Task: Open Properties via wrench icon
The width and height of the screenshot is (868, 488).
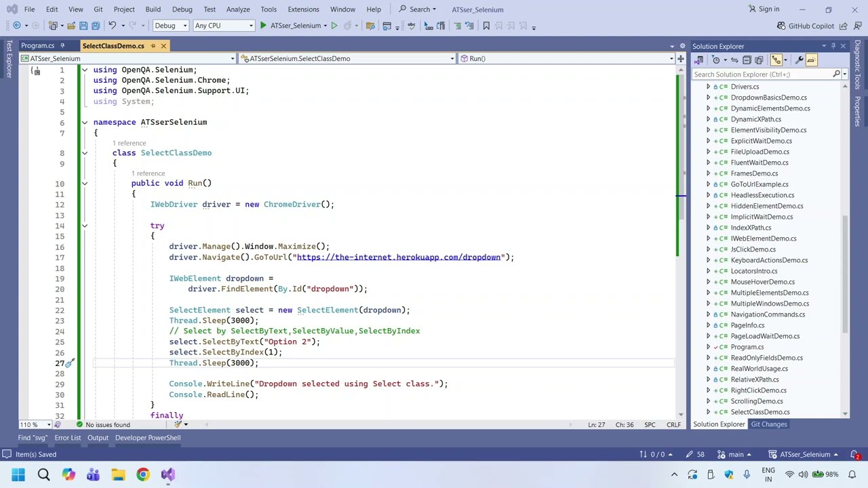Action: (800, 60)
